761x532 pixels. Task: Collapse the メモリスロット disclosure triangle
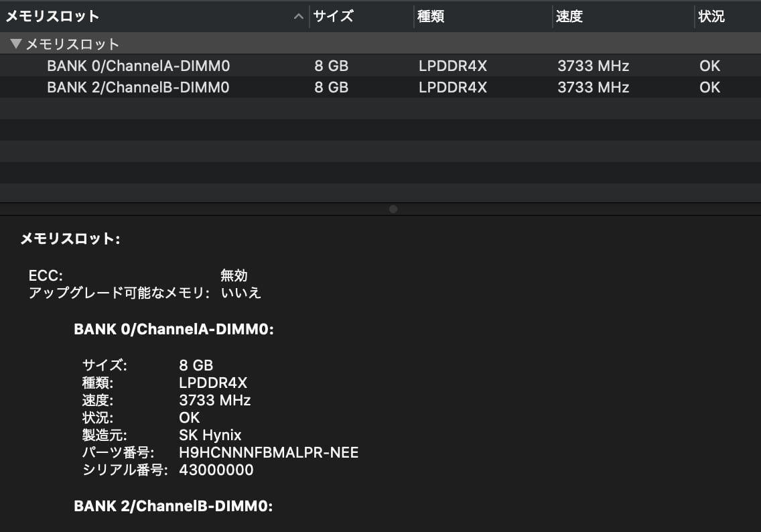15,44
